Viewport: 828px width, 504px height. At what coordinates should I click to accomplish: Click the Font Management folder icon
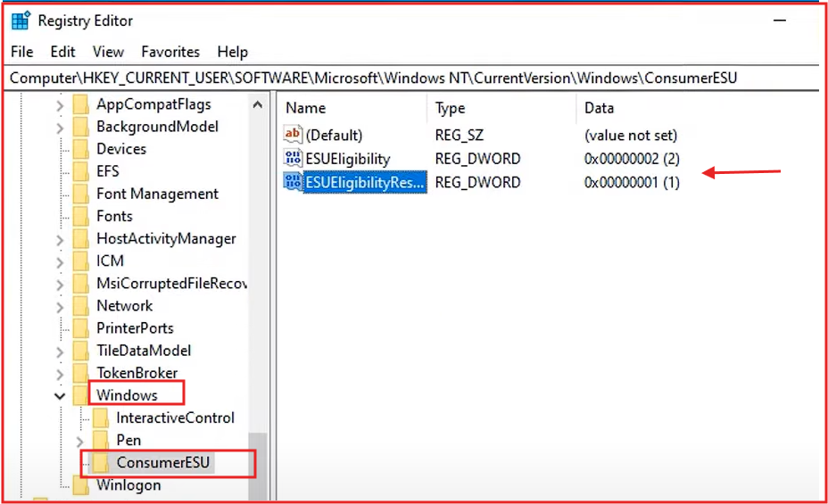point(81,194)
